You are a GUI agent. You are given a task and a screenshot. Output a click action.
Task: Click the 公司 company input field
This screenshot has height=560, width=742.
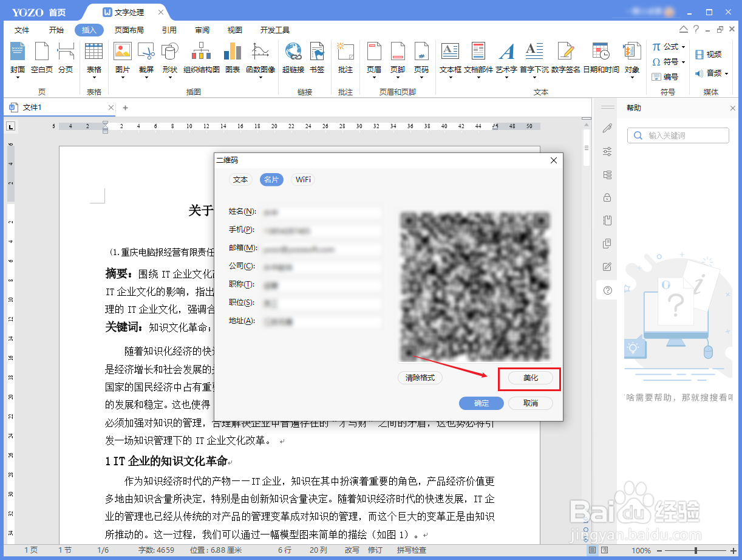pyautogui.click(x=321, y=266)
